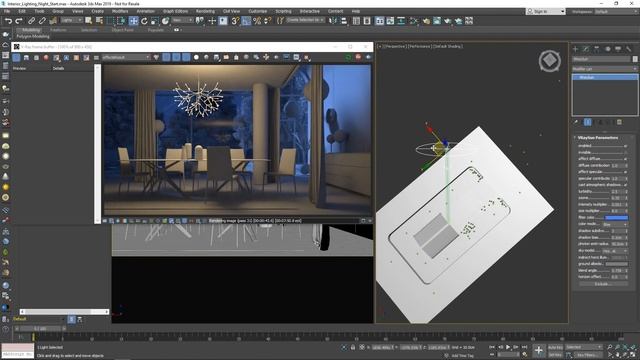Toggle the 'affect specular' checkbox
Screen dimensions: 640x360
click(625, 172)
